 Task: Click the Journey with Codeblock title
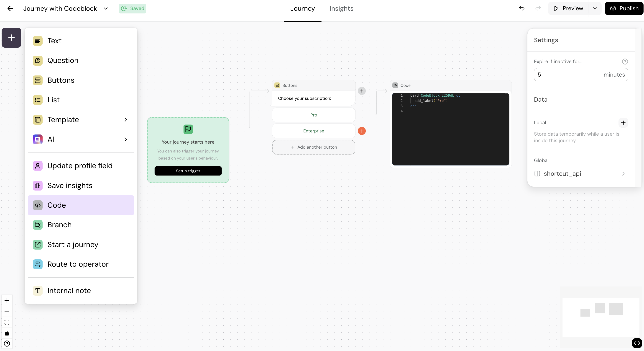(x=60, y=8)
